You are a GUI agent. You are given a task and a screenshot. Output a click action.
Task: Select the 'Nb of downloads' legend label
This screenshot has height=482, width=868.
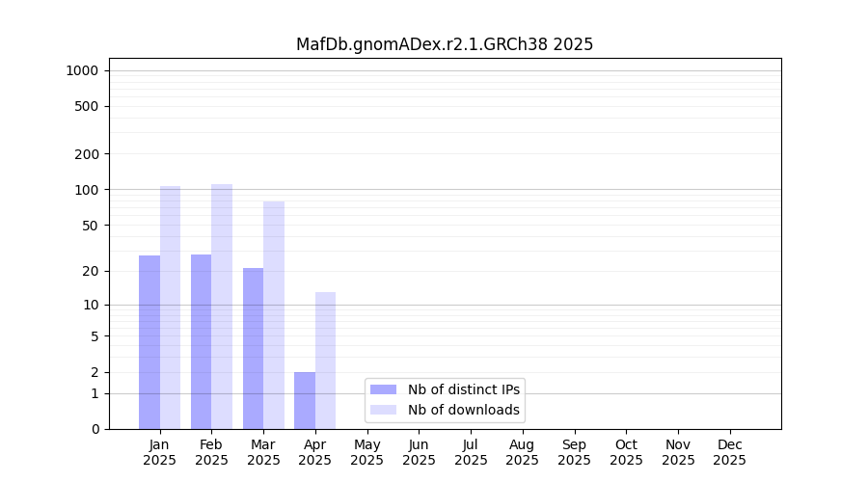[463, 410]
